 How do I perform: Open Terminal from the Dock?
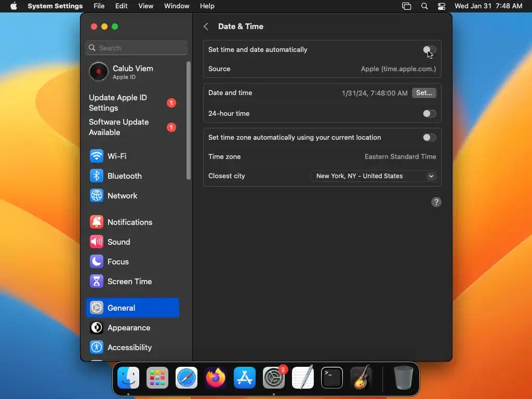click(x=332, y=377)
